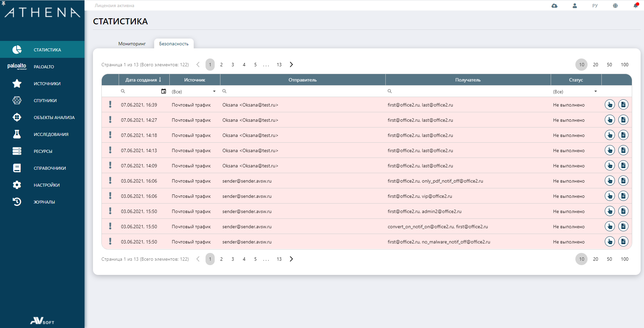
Task: Select the Безопасность tab
Action: click(174, 44)
